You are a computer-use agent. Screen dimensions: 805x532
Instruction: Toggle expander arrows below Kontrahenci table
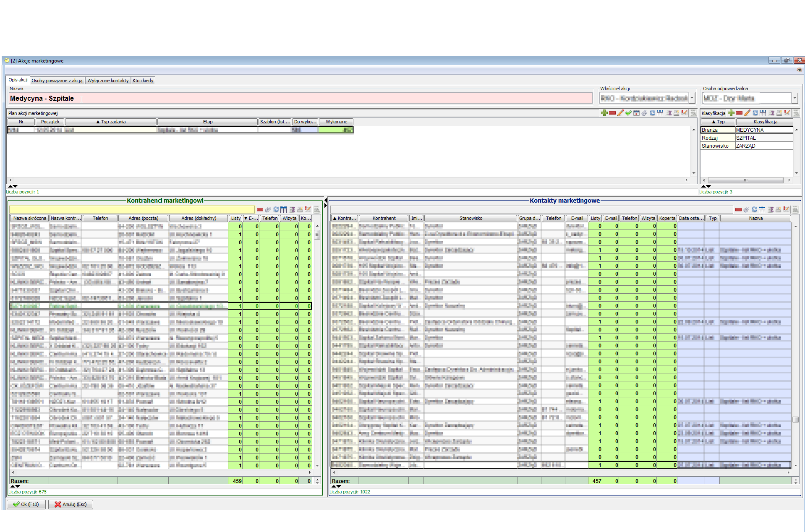pos(15,486)
